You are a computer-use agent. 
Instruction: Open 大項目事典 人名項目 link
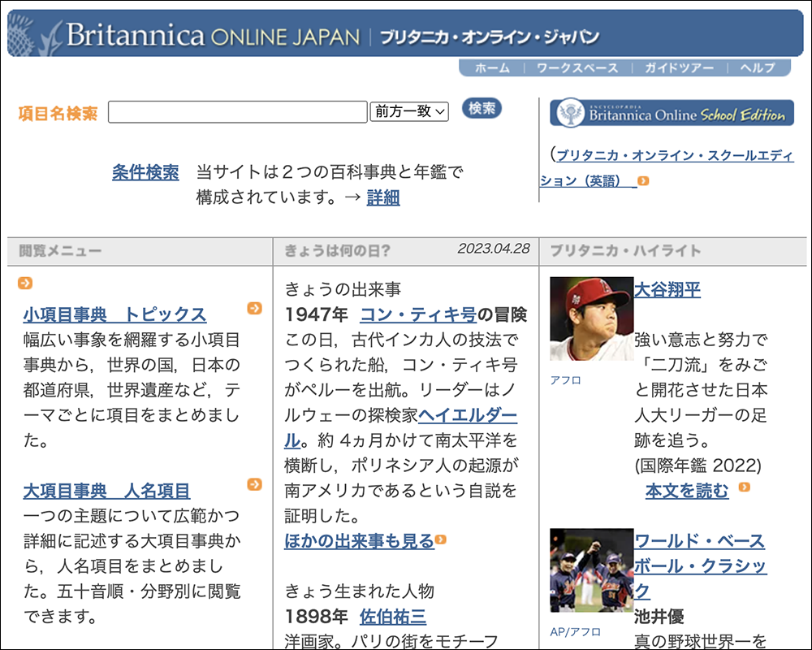tap(106, 491)
